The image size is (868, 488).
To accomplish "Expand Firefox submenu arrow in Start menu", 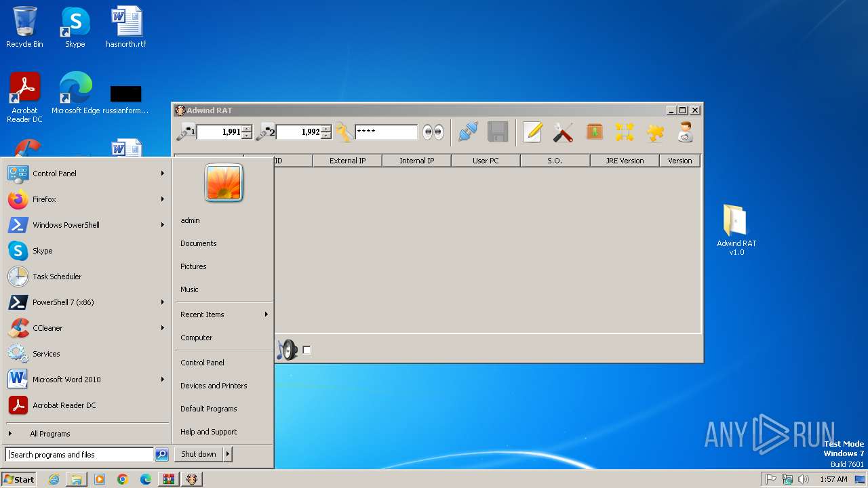I will (x=163, y=199).
